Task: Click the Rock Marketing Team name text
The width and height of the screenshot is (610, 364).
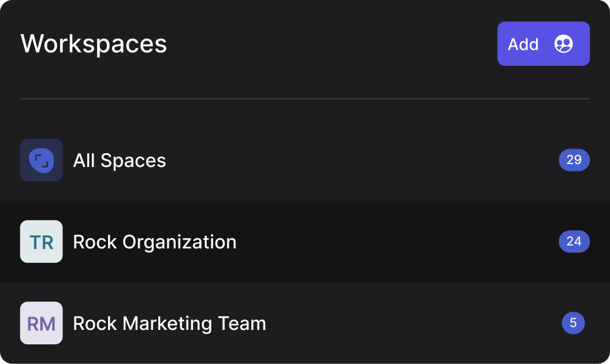Action: click(x=169, y=323)
